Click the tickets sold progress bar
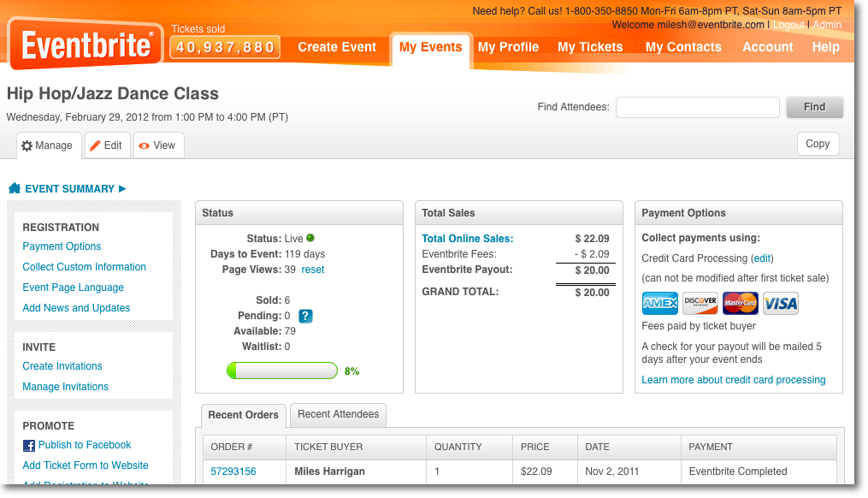Viewport: 868px width, 498px height. point(281,371)
